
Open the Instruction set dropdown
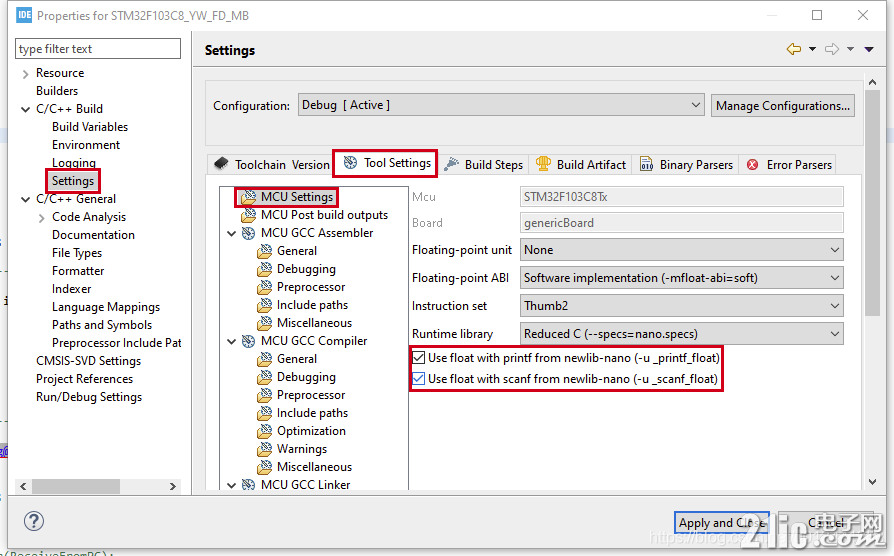tap(681, 306)
